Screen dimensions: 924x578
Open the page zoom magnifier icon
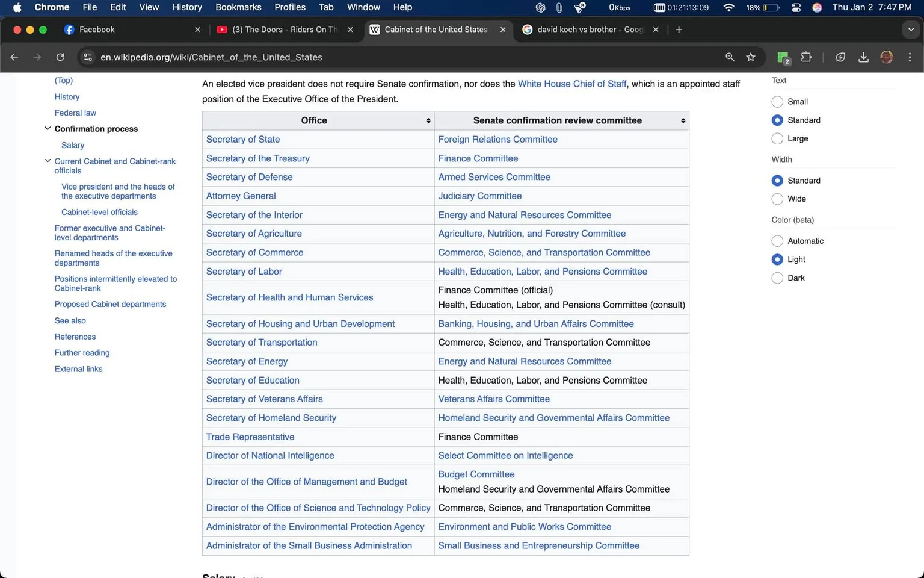pyautogui.click(x=730, y=57)
